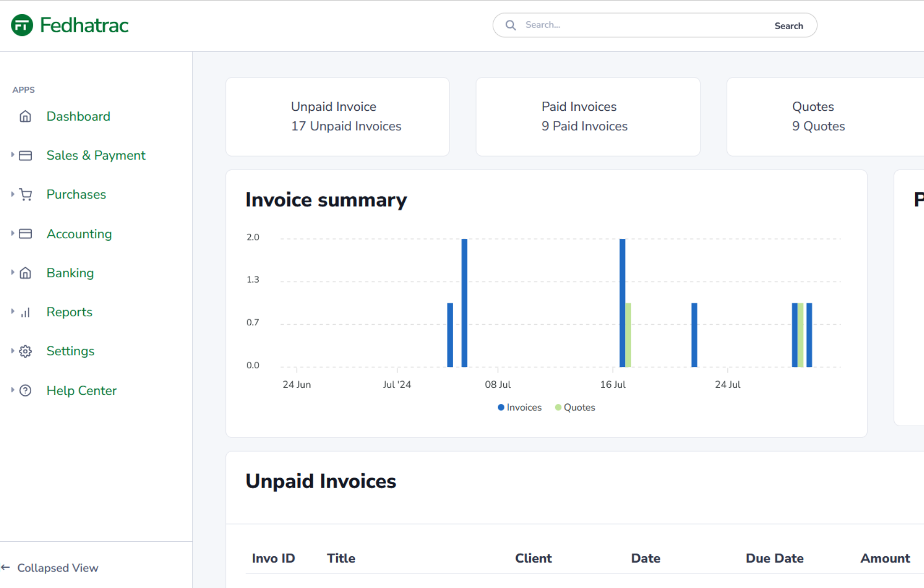
Task: Click the Invoice summary heading
Action: 326,200
